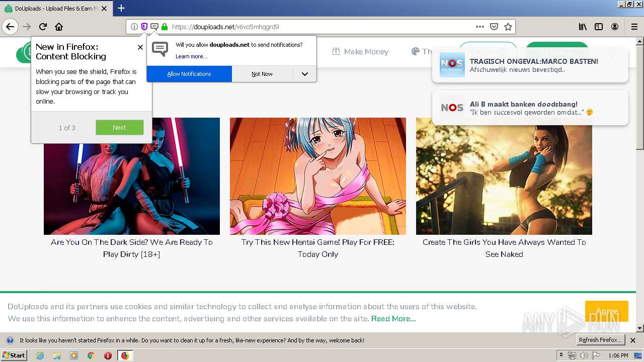Launch Chrome from the taskbar

click(x=91, y=355)
